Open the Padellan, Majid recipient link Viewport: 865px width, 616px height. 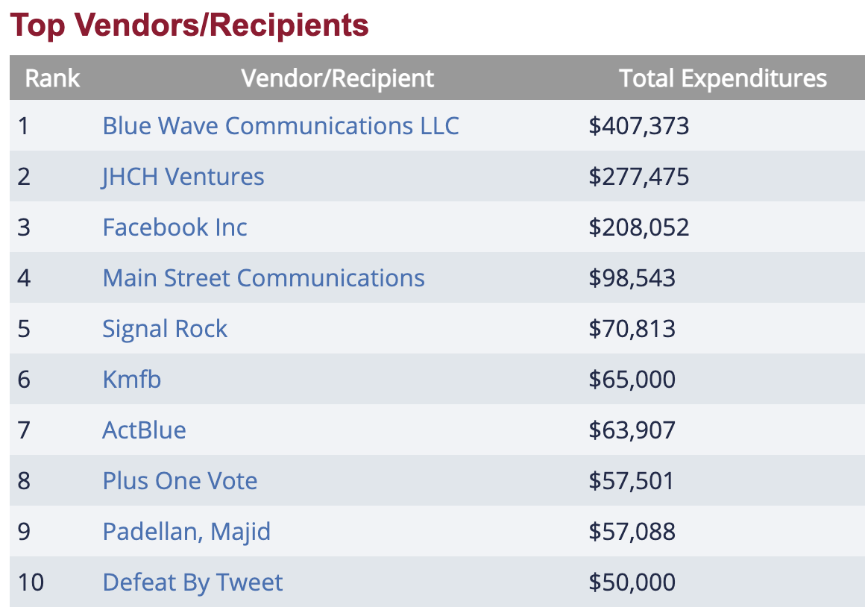(186, 532)
